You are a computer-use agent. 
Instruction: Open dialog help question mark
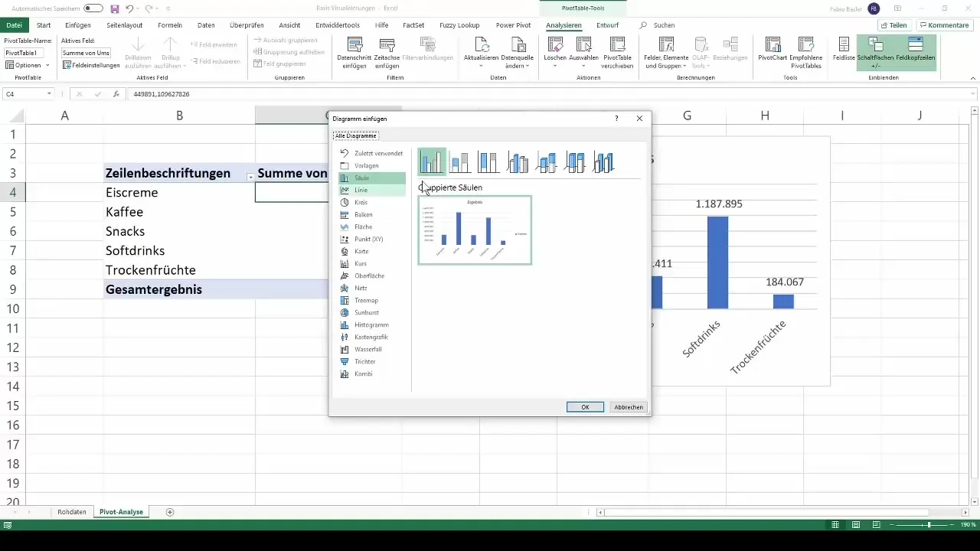pyautogui.click(x=616, y=119)
